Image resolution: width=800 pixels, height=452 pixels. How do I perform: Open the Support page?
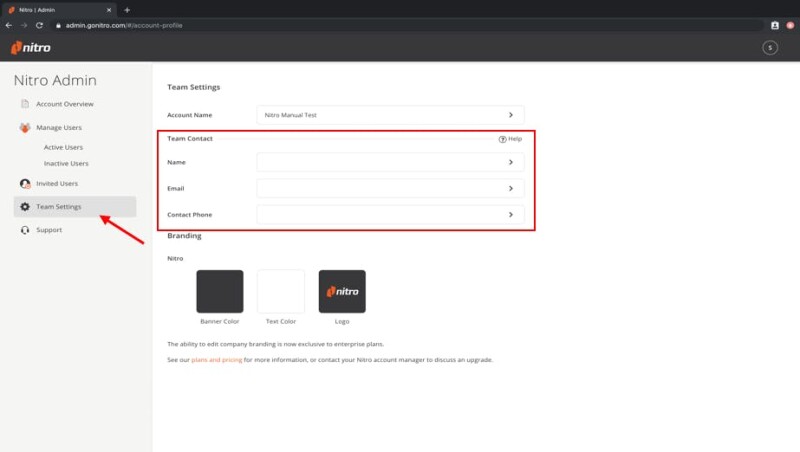49,230
